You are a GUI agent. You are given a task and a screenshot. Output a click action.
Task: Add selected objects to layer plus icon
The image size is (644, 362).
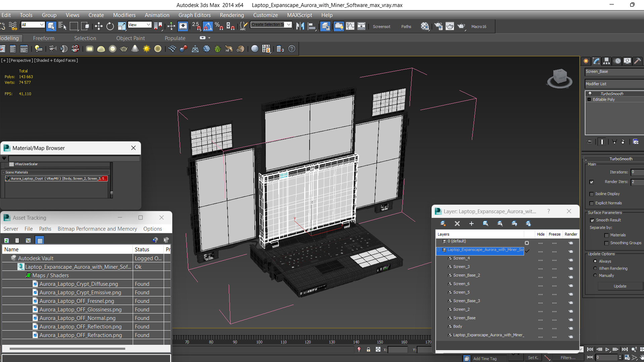pyautogui.click(x=471, y=224)
